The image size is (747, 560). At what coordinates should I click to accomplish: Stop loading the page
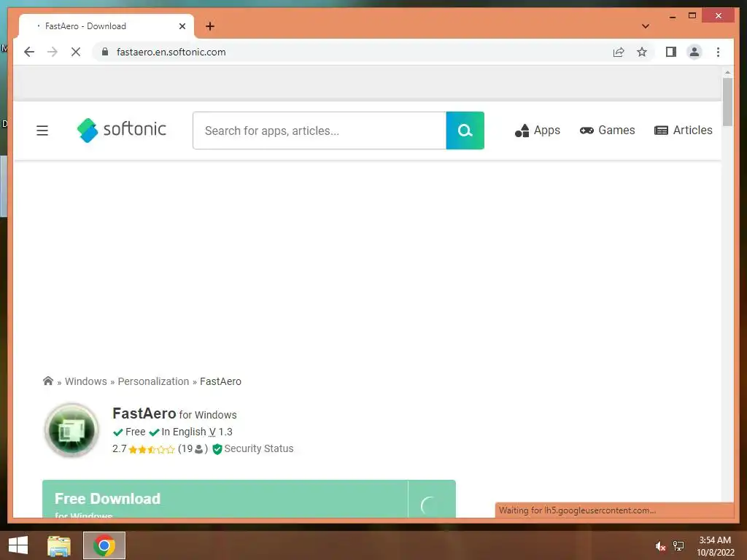pyautogui.click(x=76, y=52)
